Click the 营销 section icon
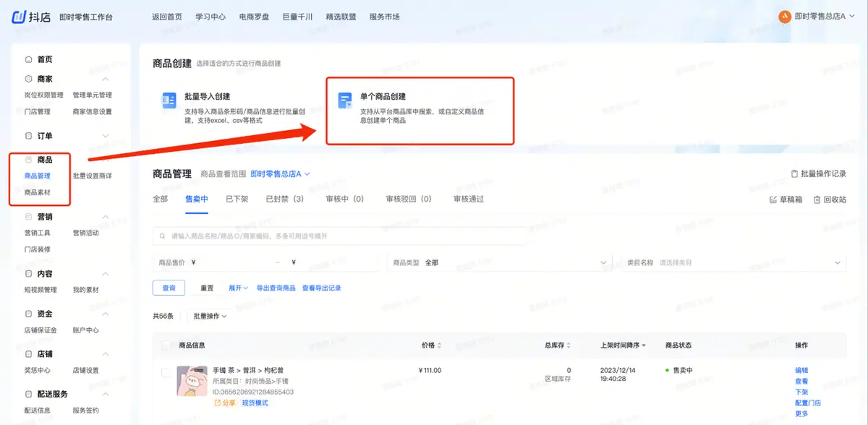 click(x=28, y=216)
